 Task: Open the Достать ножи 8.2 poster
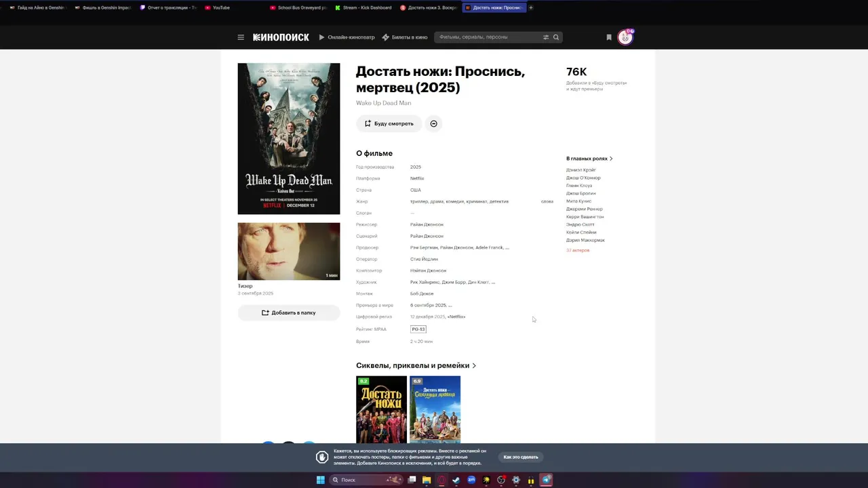(x=382, y=410)
